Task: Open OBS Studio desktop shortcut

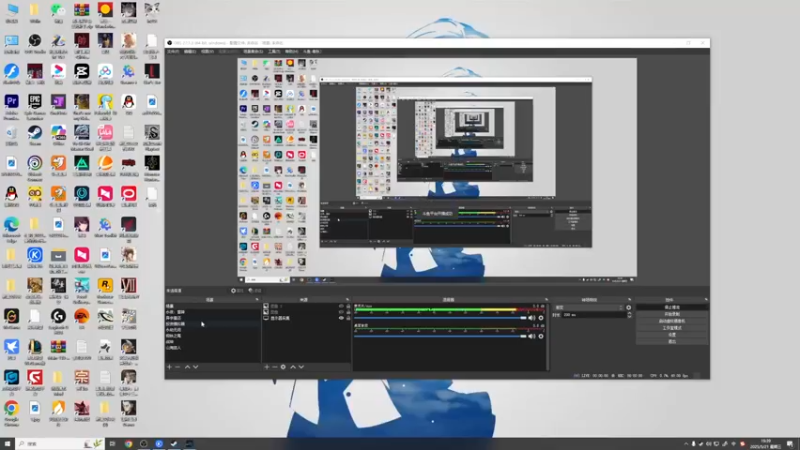Action: click(x=35, y=44)
